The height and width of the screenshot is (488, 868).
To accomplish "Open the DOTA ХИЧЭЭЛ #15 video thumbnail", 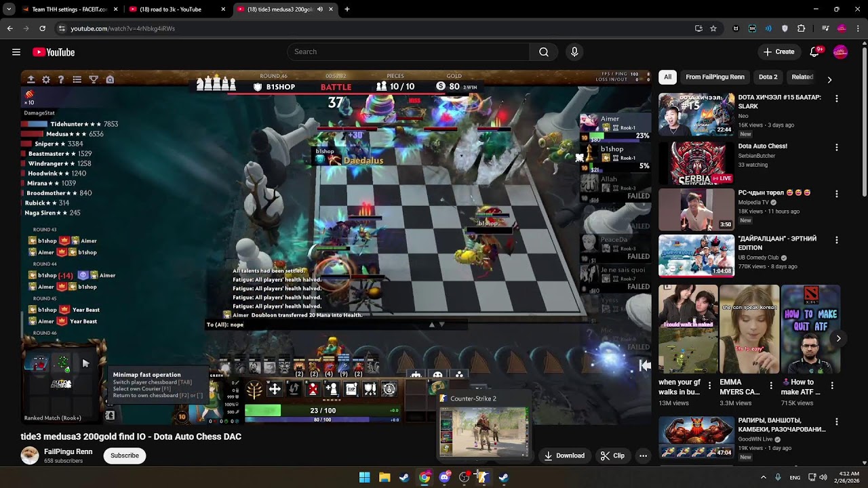I will 696,115.
